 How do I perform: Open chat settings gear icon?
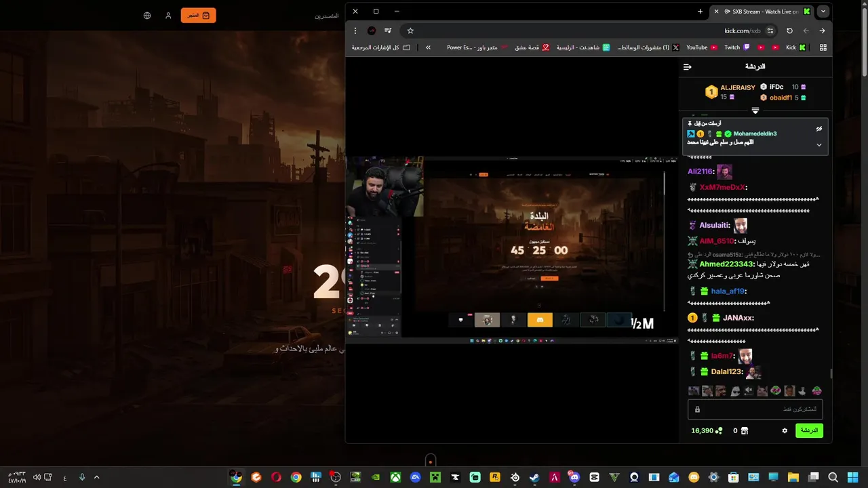click(x=785, y=430)
